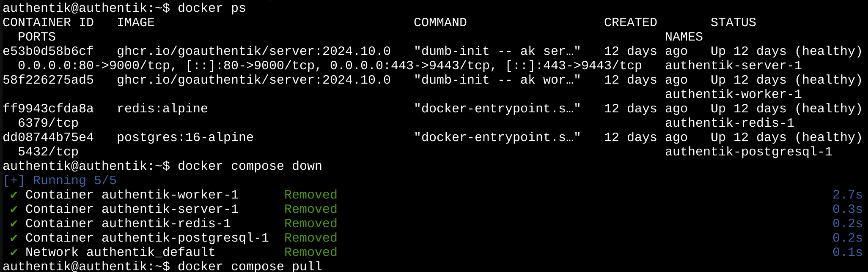Click the checkmark before authentik-redis-1 container
868x272 pixels.
[x=14, y=223]
